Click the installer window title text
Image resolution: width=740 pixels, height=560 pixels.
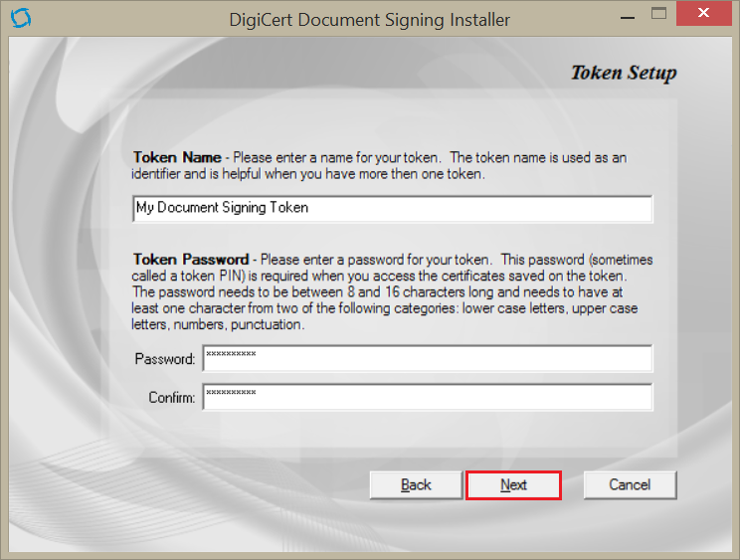pos(368,20)
